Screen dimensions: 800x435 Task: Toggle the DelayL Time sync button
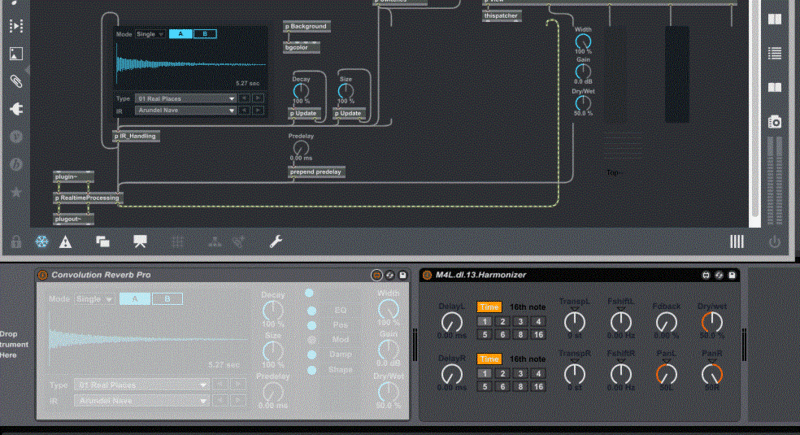(x=489, y=307)
